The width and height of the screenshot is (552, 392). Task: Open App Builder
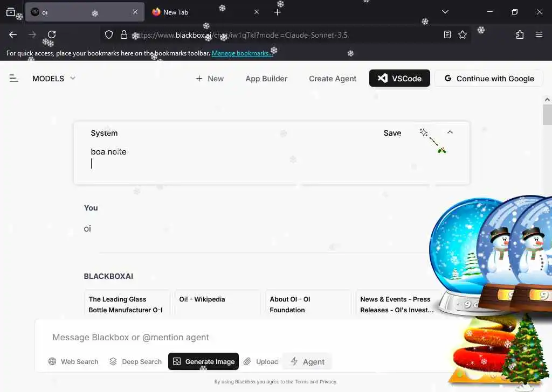click(266, 79)
